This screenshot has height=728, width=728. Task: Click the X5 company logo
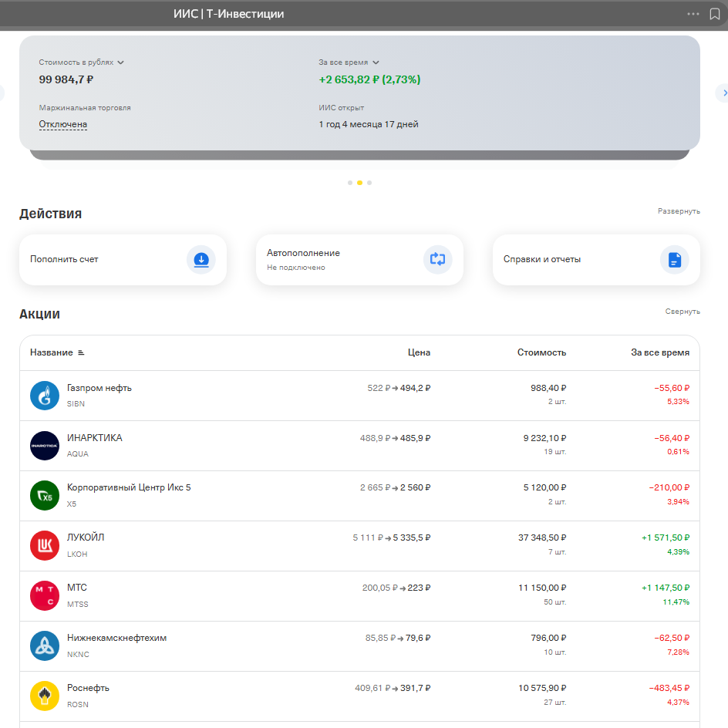click(45, 495)
